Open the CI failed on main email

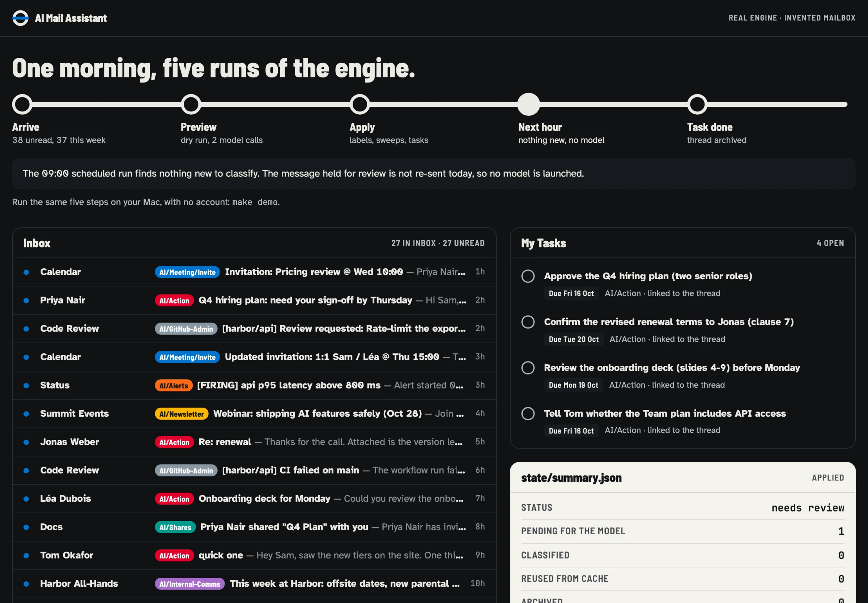tap(254, 470)
